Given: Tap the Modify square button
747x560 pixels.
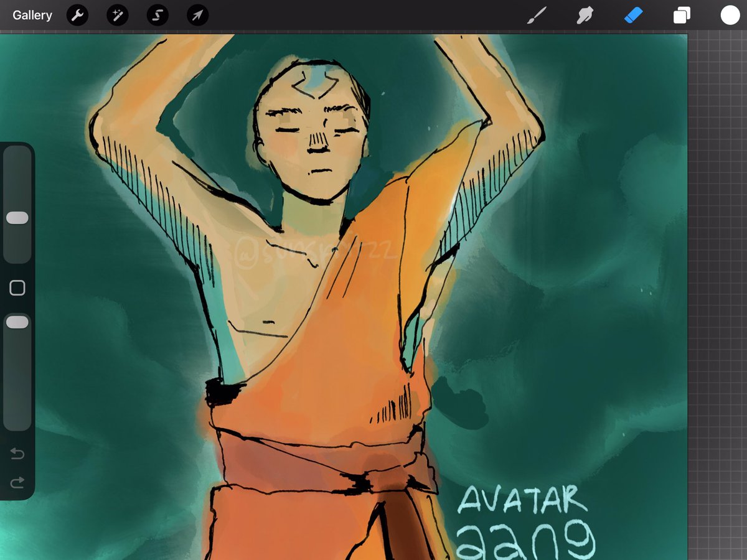Looking at the screenshot, I should (17, 287).
